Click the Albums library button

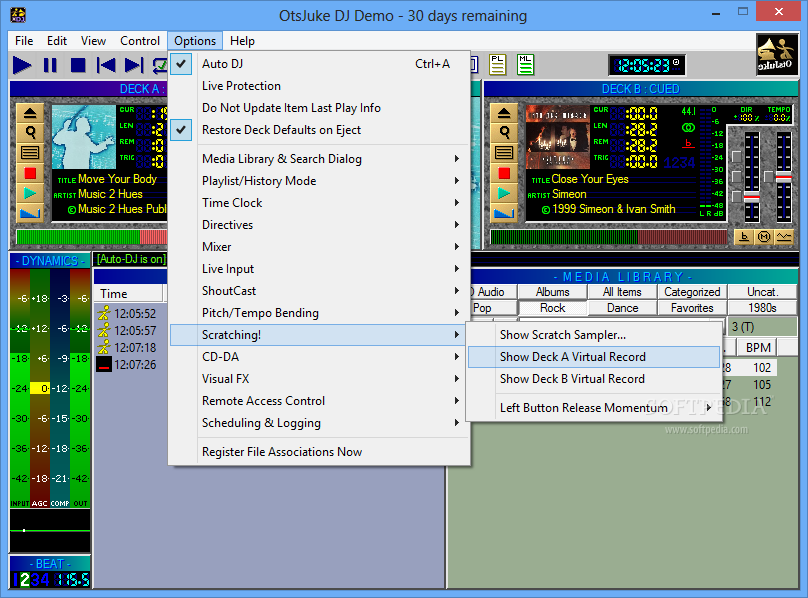pyautogui.click(x=552, y=292)
